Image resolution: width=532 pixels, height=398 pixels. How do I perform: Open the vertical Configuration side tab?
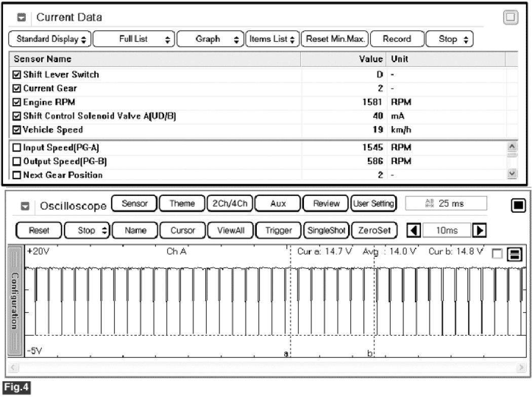(15, 301)
